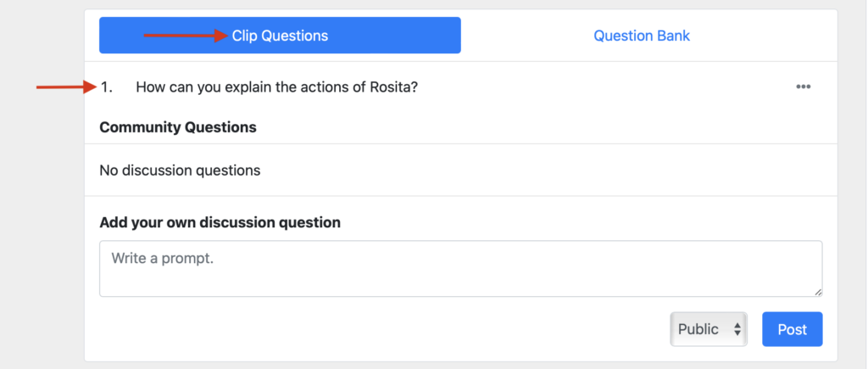Click the 'Question Bank' link text
Image resolution: width=868 pixels, height=369 pixels.
(x=642, y=36)
